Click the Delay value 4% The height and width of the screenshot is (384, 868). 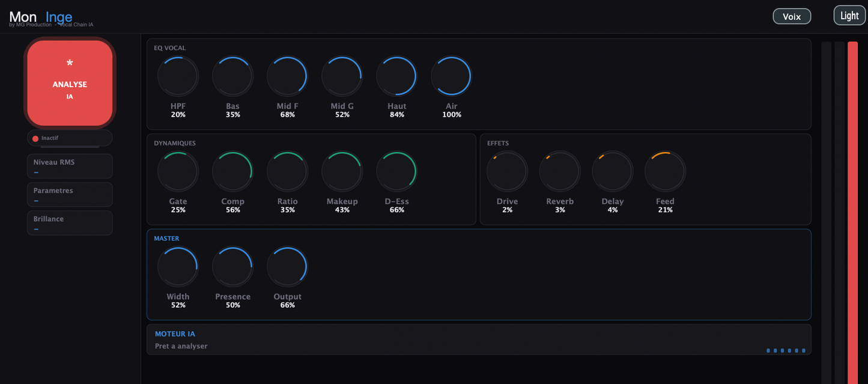coord(613,210)
